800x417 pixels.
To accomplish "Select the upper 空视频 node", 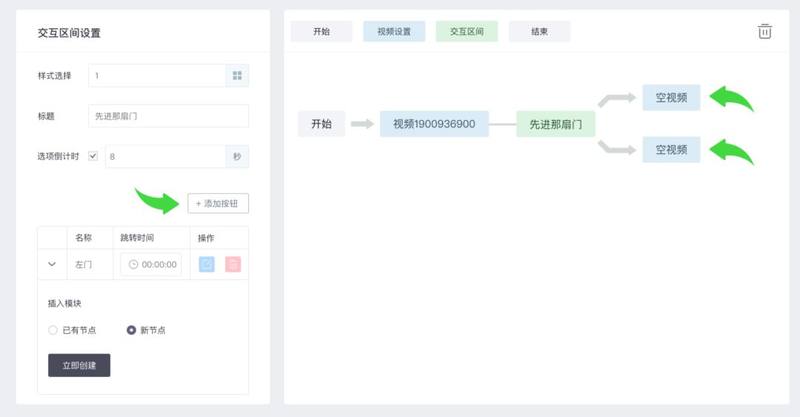I will [x=671, y=97].
